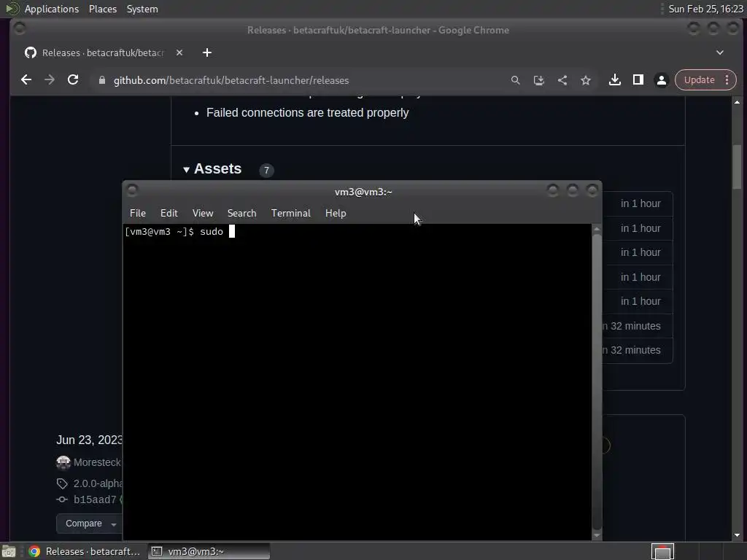The width and height of the screenshot is (747, 560).
Task: Open terminal Search menu
Action: [x=242, y=214]
